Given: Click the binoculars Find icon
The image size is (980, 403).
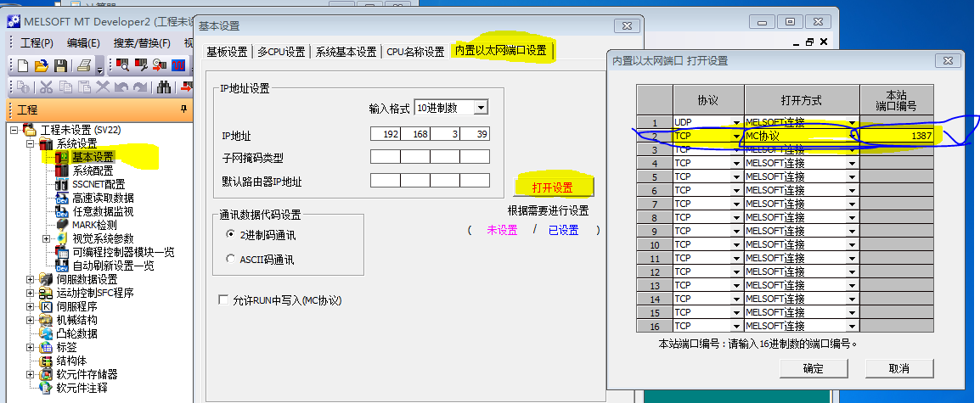Looking at the screenshot, I should [x=165, y=87].
